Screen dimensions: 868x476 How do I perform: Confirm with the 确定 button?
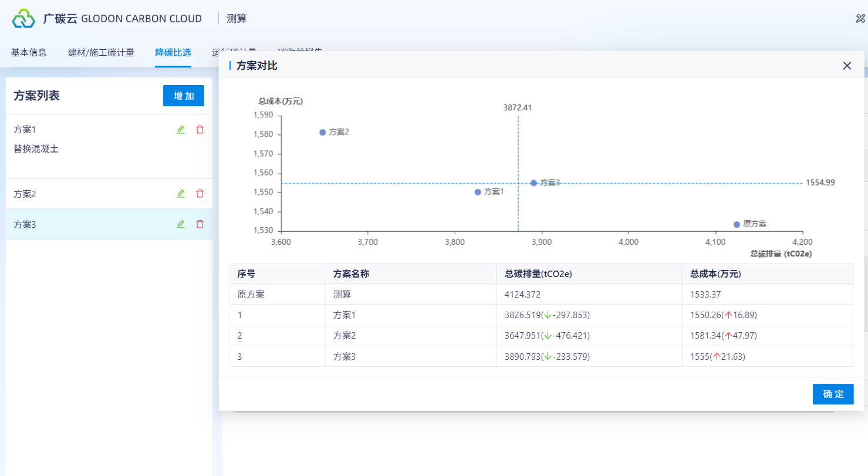(833, 394)
